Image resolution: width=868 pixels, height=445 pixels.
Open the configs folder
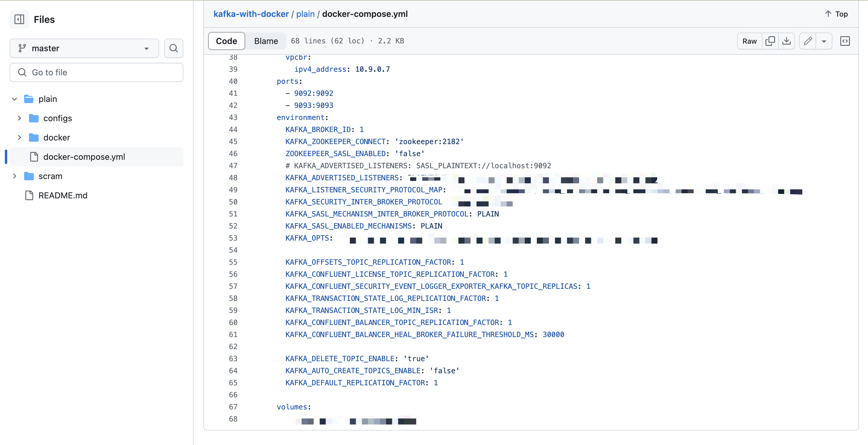point(58,118)
